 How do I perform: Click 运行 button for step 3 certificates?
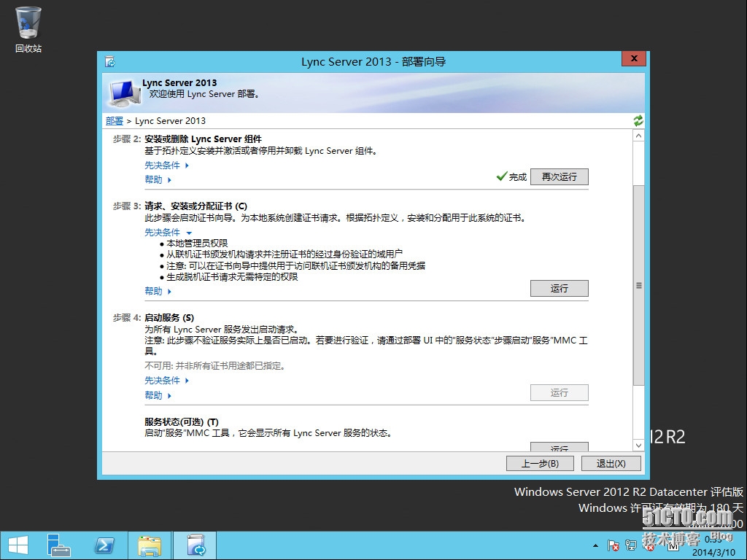(x=560, y=288)
